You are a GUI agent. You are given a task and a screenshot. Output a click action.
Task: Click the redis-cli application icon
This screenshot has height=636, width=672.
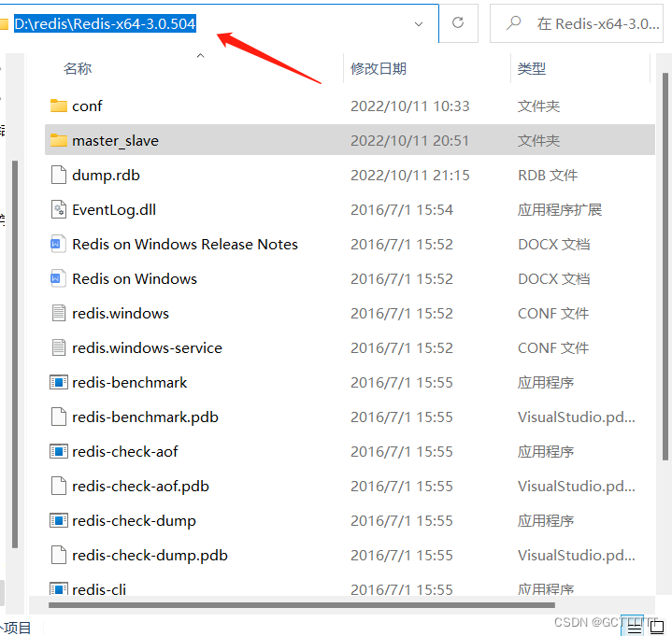click(58, 589)
